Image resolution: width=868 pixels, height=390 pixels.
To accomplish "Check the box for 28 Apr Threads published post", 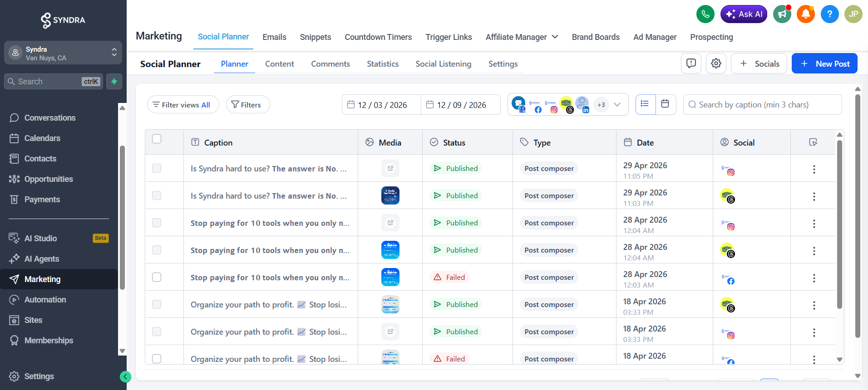I will click(157, 250).
